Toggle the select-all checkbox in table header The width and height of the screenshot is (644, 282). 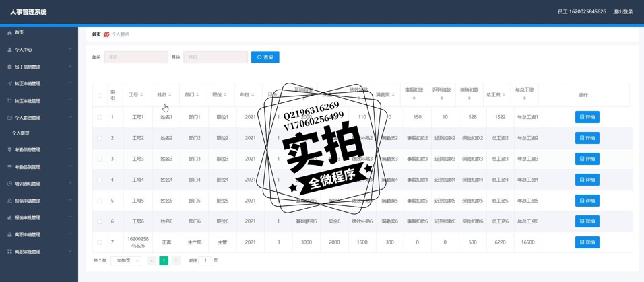[100, 95]
